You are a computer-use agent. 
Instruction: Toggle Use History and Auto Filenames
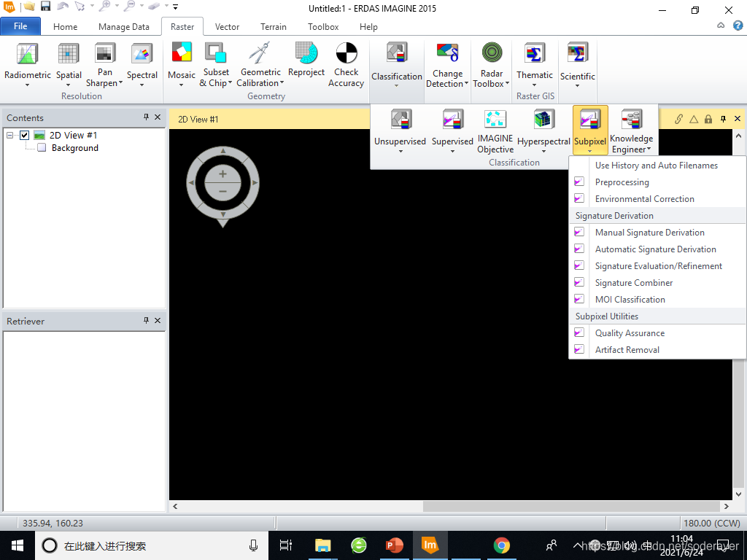coord(657,166)
